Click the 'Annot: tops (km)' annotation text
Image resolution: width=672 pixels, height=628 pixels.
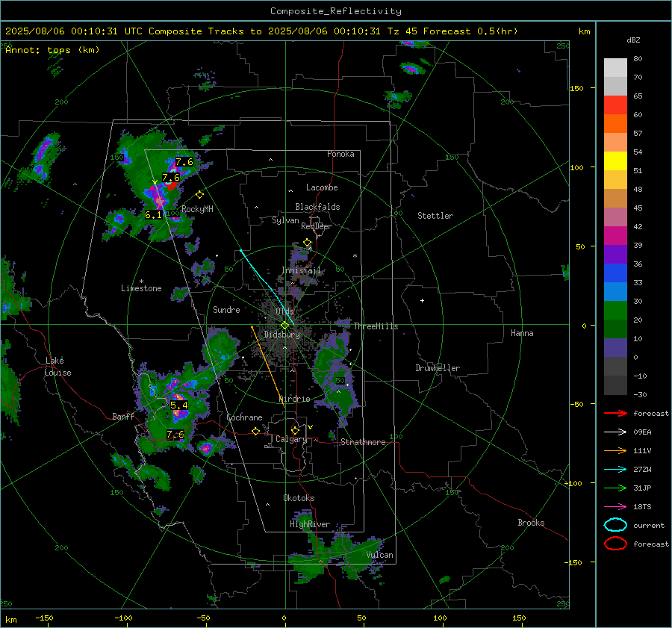(x=52, y=50)
